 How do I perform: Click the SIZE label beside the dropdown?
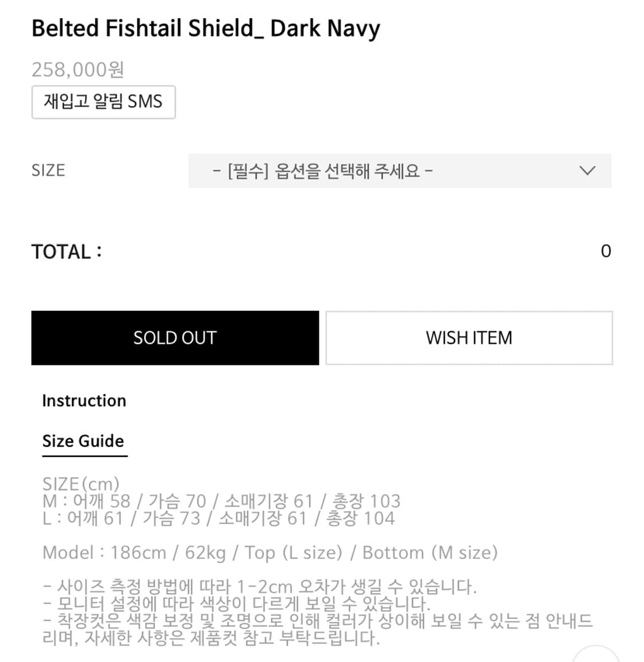pos(48,171)
